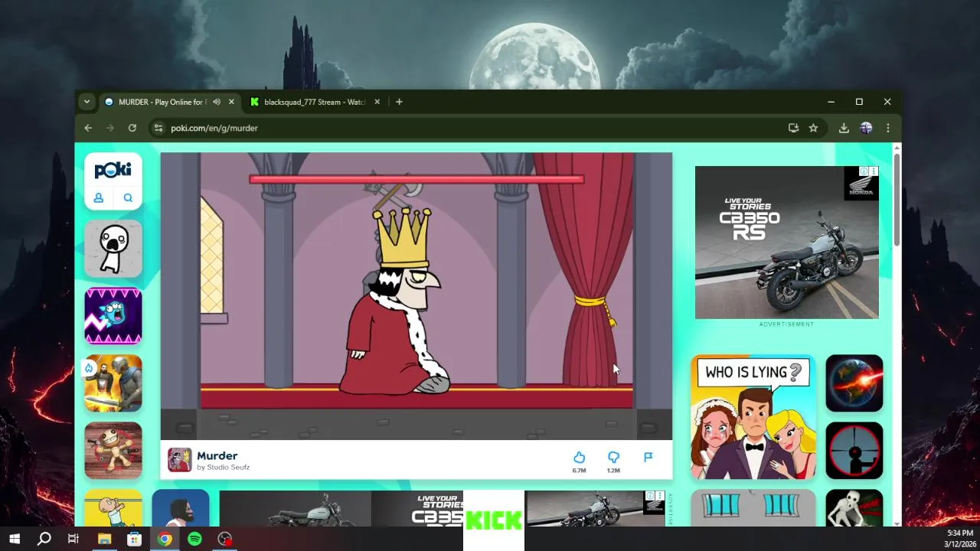Open the knights sword fight game thumbnail
Screen dimensions: 980x551
(x=113, y=383)
